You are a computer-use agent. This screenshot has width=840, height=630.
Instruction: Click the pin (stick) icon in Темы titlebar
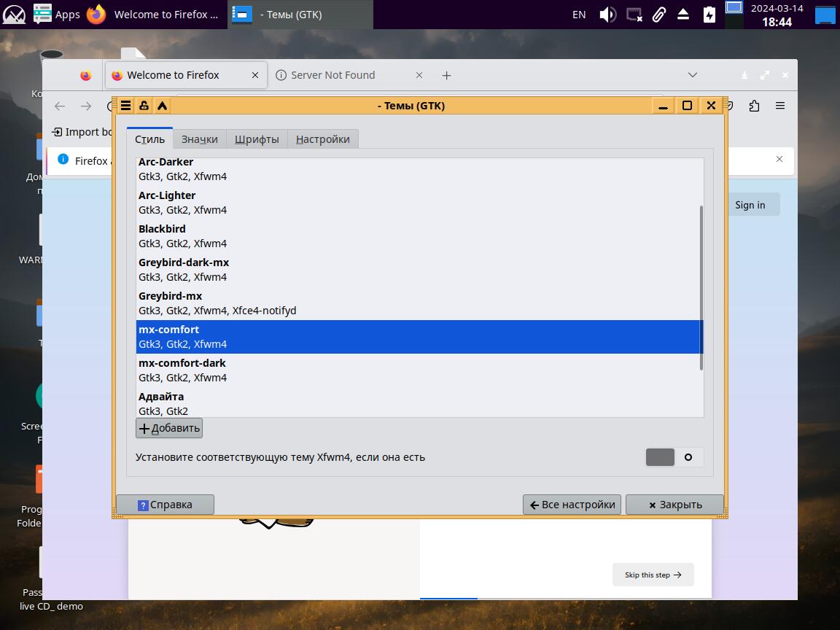144,106
